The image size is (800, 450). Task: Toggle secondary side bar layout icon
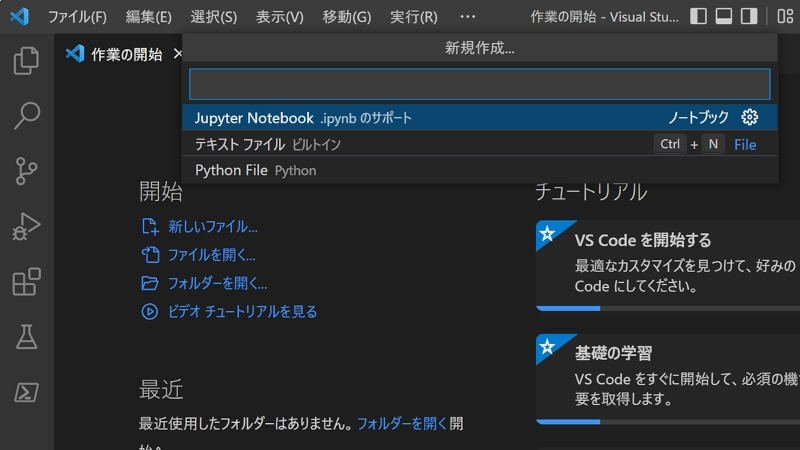749,16
